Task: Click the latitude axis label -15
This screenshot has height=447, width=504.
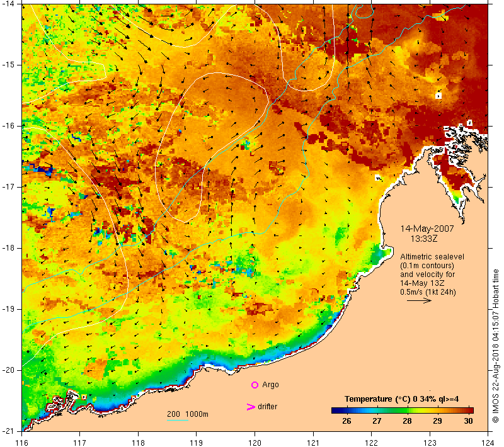Action: click(8, 65)
